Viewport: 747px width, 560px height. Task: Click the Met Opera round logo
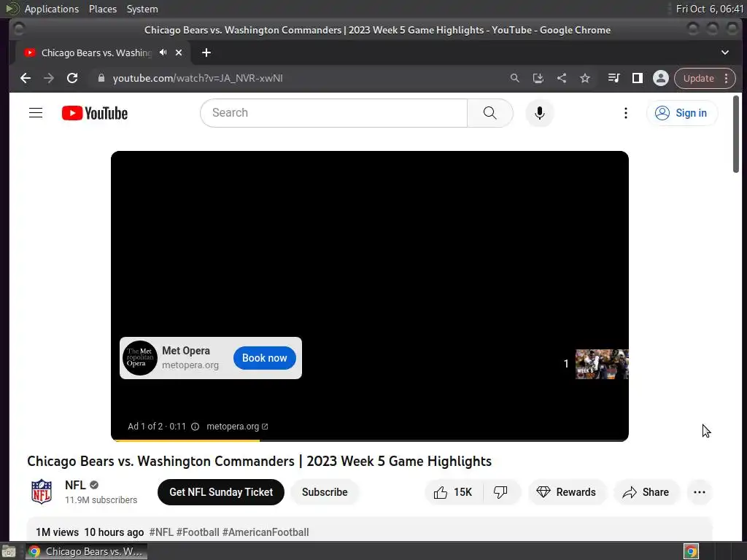pyautogui.click(x=140, y=357)
